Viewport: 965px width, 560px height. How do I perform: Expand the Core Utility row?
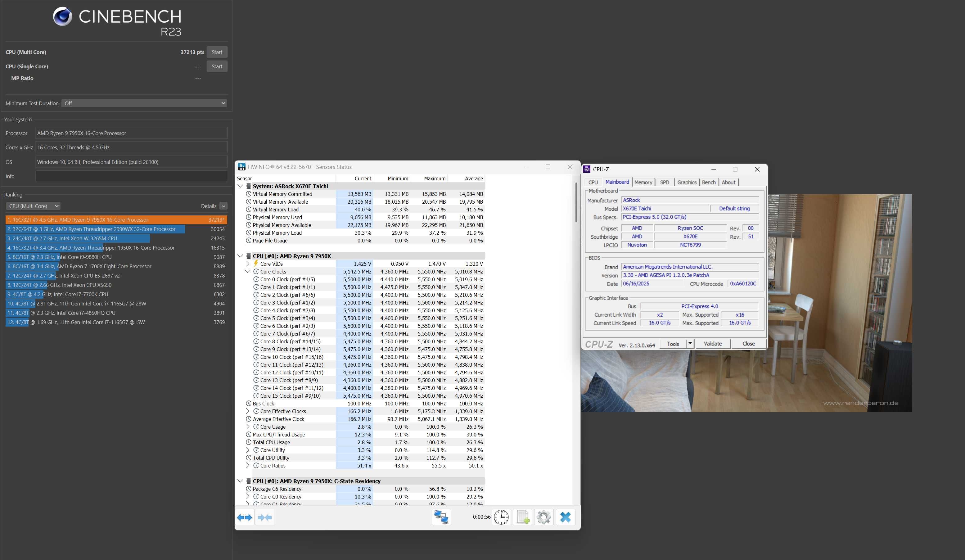(x=248, y=450)
